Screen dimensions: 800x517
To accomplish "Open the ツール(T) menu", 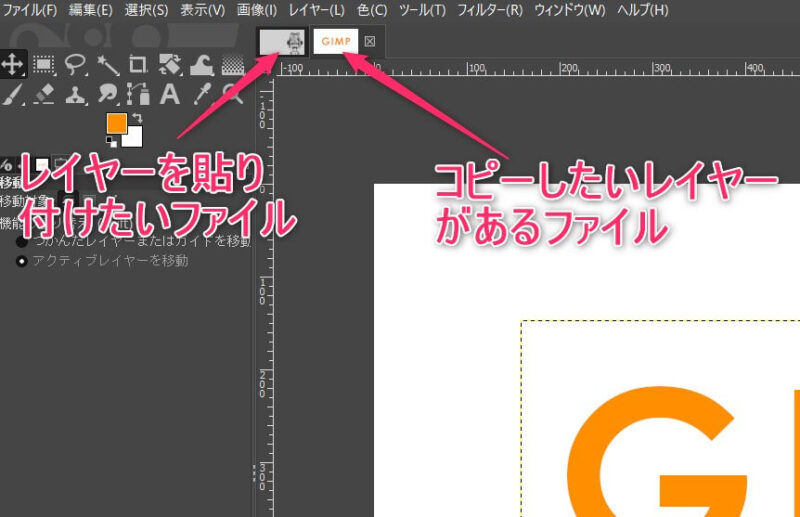I will pyautogui.click(x=422, y=10).
